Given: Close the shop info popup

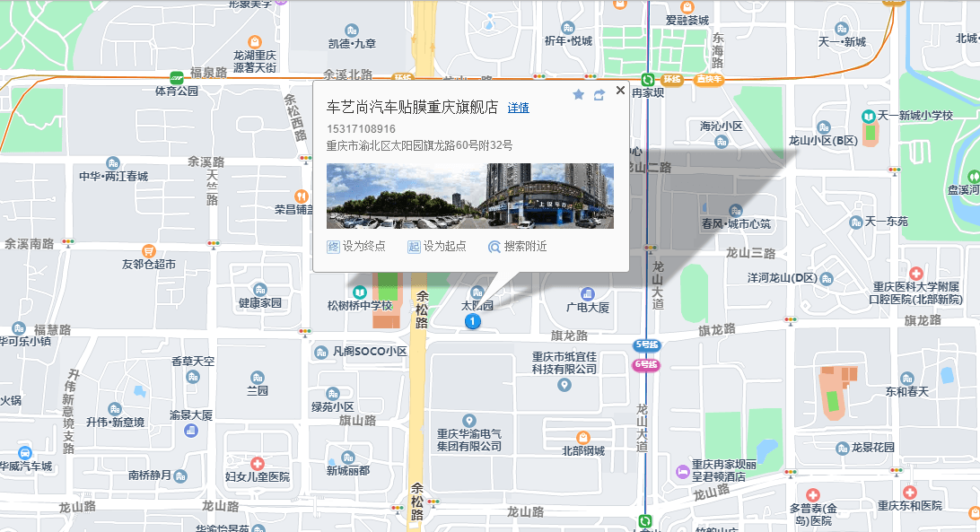Looking at the screenshot, I should coord(620,90).
